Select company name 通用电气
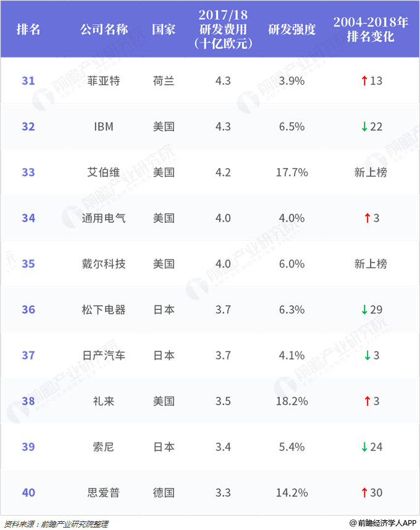Viewport: 420px width, 530px height. [104, 218]
